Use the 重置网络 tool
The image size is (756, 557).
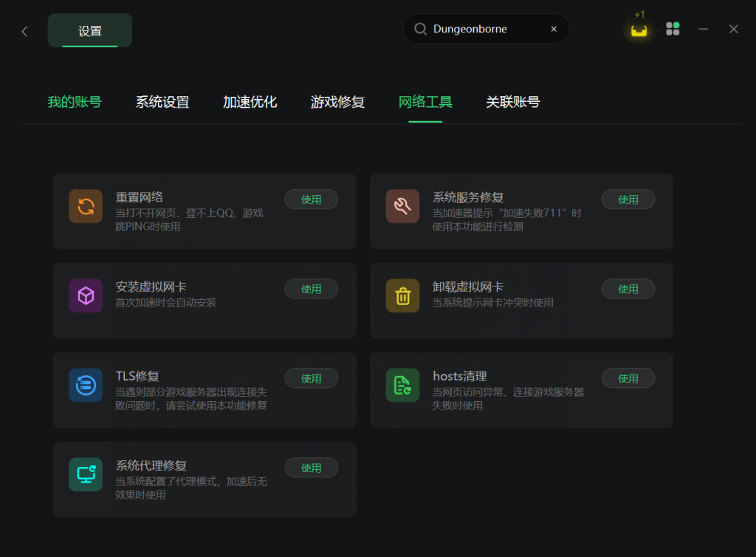click(312, 199)
